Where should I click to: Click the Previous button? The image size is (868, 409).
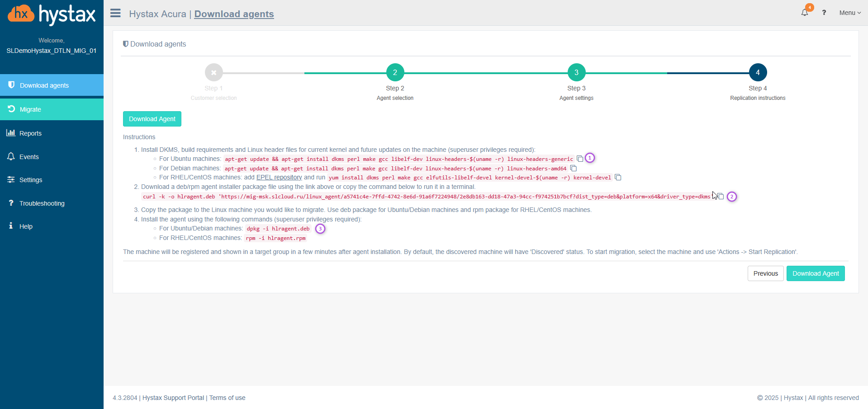click(x=765, y=273)
